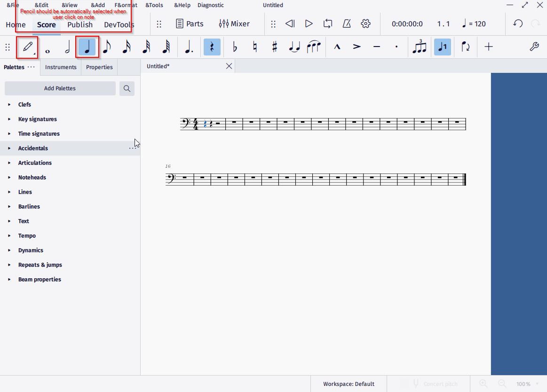The width and height of the screenshot is (547, 392).
Task: Open the zoom percentage dropdown
Action: pyautogui.click(x=536, y=384)
